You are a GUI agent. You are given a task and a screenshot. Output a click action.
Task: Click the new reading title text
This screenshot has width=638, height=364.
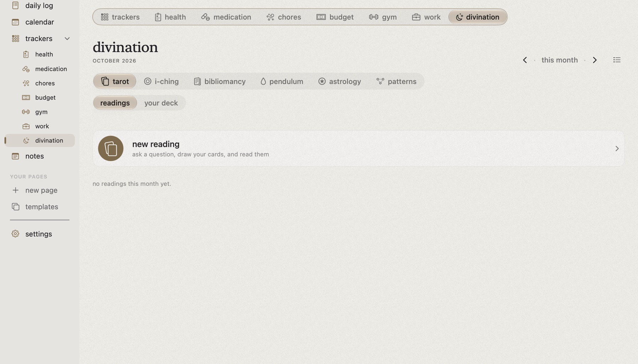156,144
